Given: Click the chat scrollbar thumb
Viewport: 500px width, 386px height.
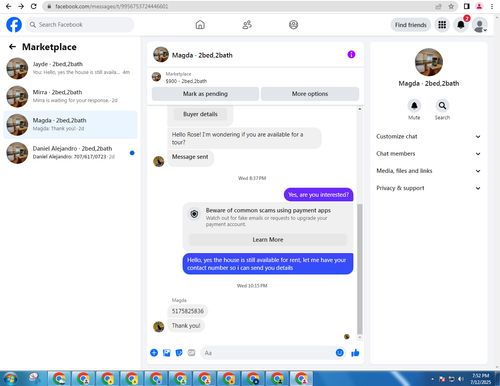Looking at the screenshot, I should click(360, 268).
